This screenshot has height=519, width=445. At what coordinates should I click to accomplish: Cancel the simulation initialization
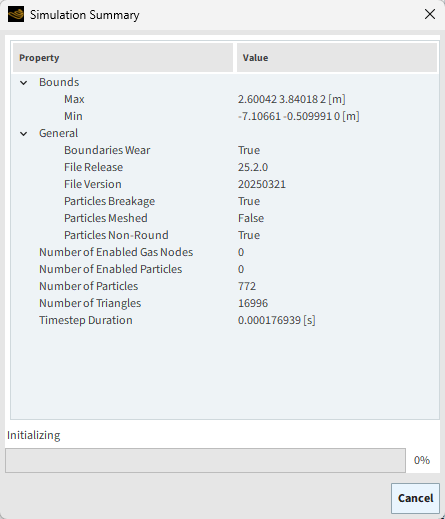point(415,498)
